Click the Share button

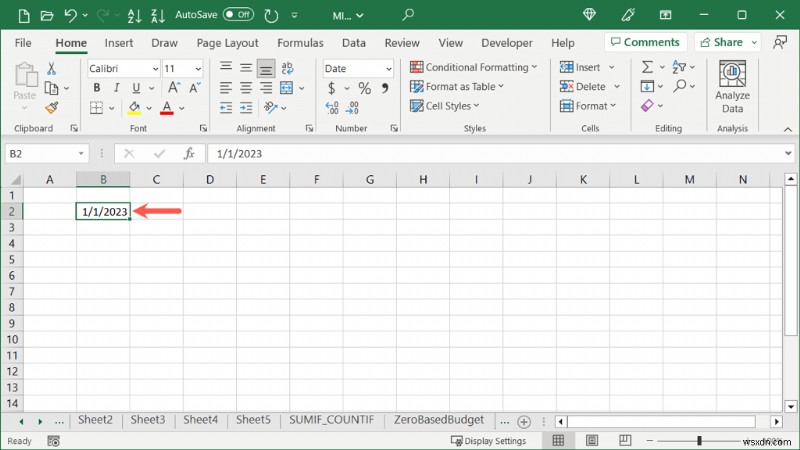click(x=721, y=42)
